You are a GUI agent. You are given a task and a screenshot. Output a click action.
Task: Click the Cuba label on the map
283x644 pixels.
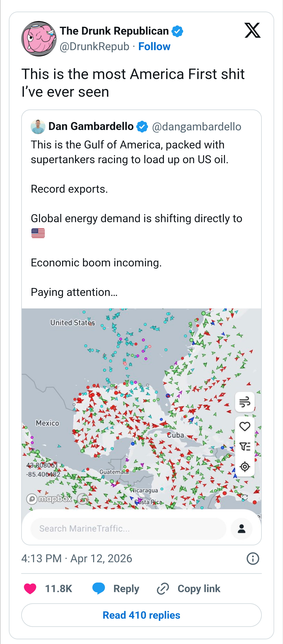pos(175,435)
